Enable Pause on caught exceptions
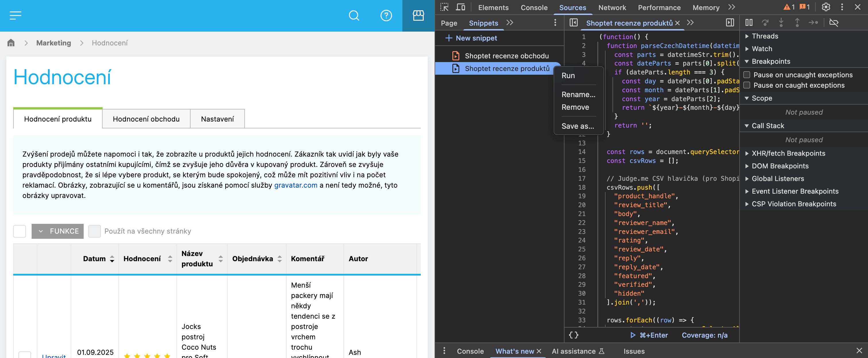 click(x=747, y=85)
